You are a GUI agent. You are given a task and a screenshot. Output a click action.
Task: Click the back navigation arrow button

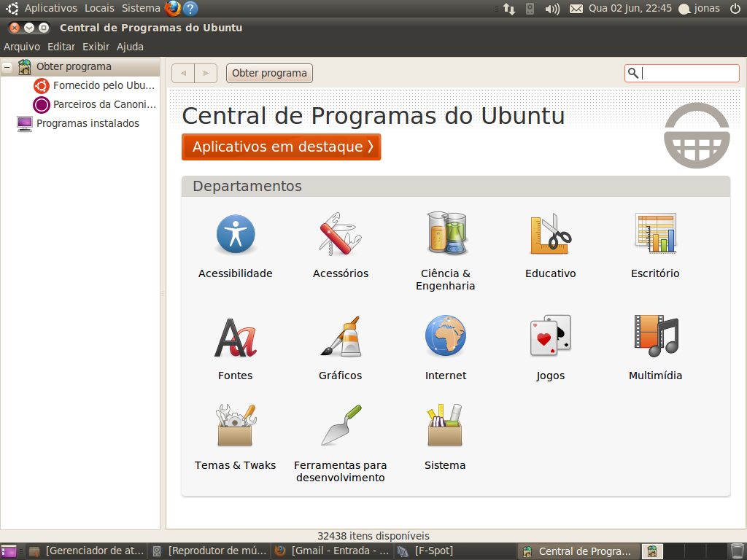pos(183,74)
